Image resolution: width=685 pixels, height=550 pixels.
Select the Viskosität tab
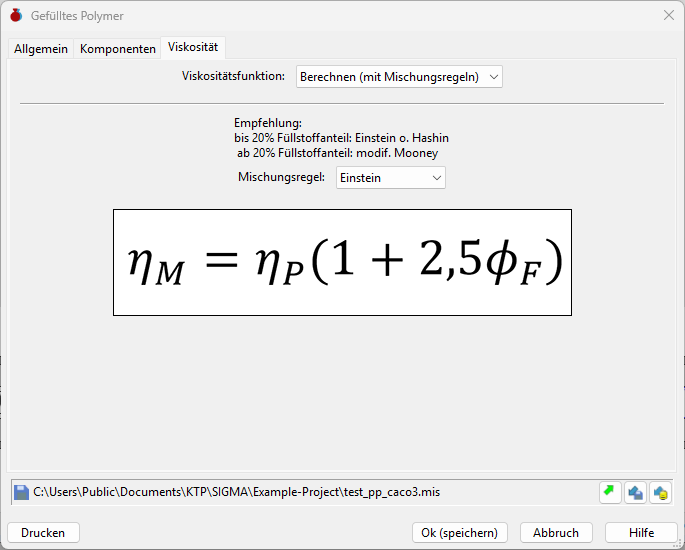(x=193, y=47)
